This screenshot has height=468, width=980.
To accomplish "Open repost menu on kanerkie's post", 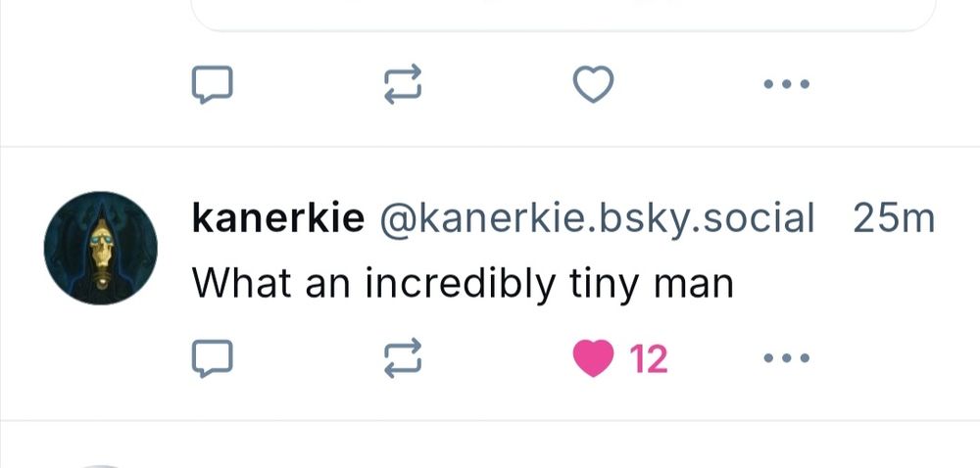I will coord(403,358).
